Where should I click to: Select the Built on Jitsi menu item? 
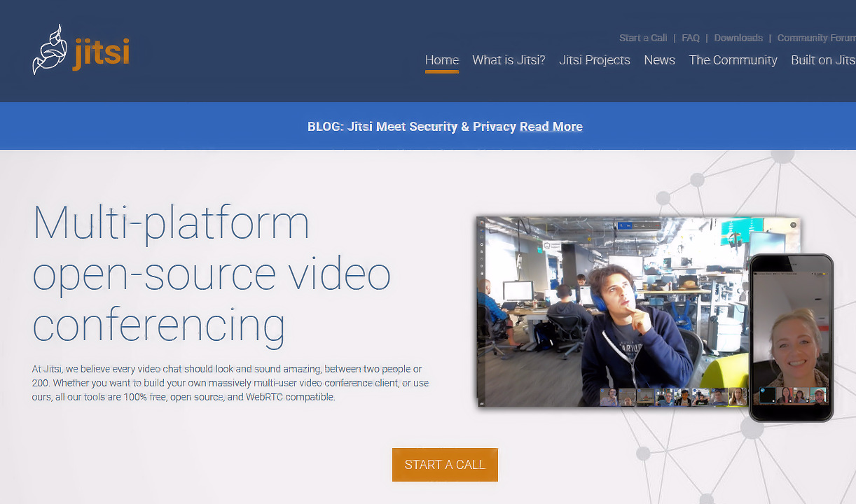click(822, 60)
